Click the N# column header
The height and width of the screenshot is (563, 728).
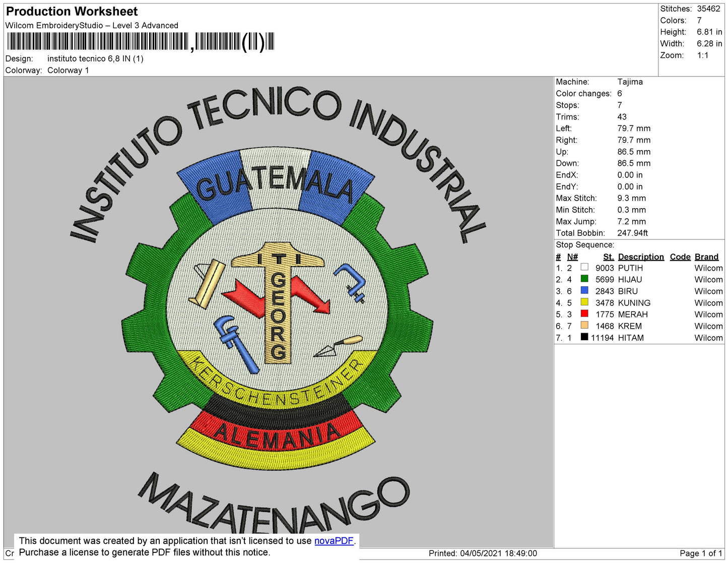click(x=572, y=257)
